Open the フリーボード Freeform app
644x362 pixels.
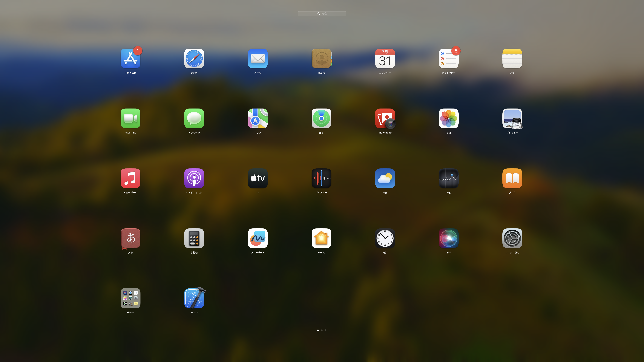pyautogui.click(x=258, y=238)
